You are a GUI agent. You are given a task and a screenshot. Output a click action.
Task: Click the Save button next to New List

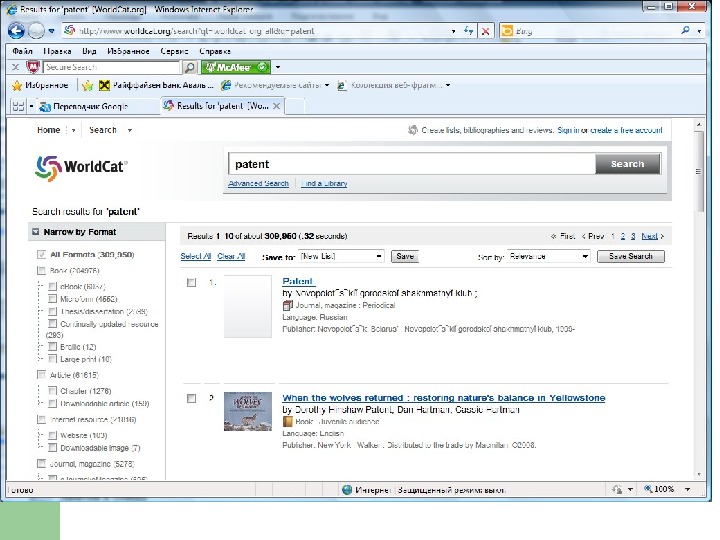405,256
